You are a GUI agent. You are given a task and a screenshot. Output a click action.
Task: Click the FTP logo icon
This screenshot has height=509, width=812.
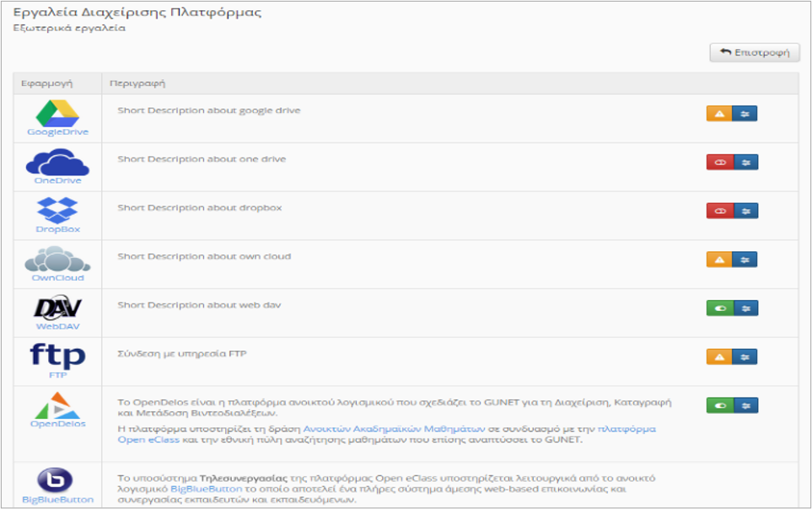57,355
